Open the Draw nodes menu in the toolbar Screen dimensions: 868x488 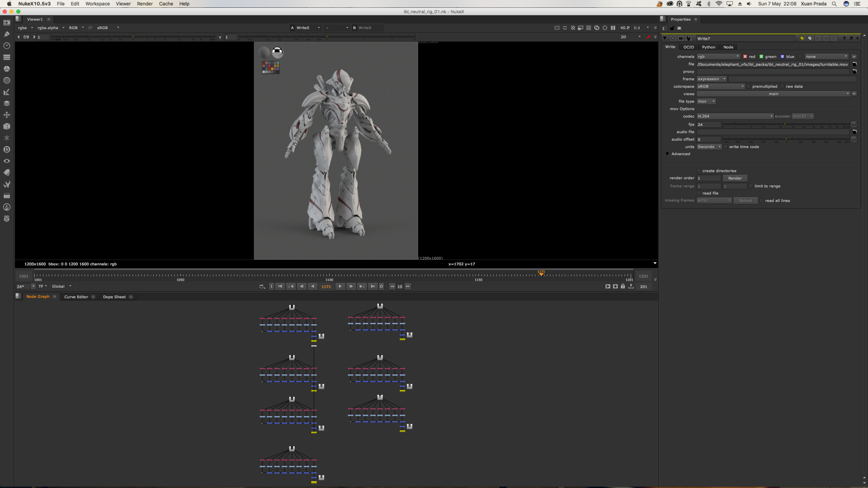click(x=7, y=34)
